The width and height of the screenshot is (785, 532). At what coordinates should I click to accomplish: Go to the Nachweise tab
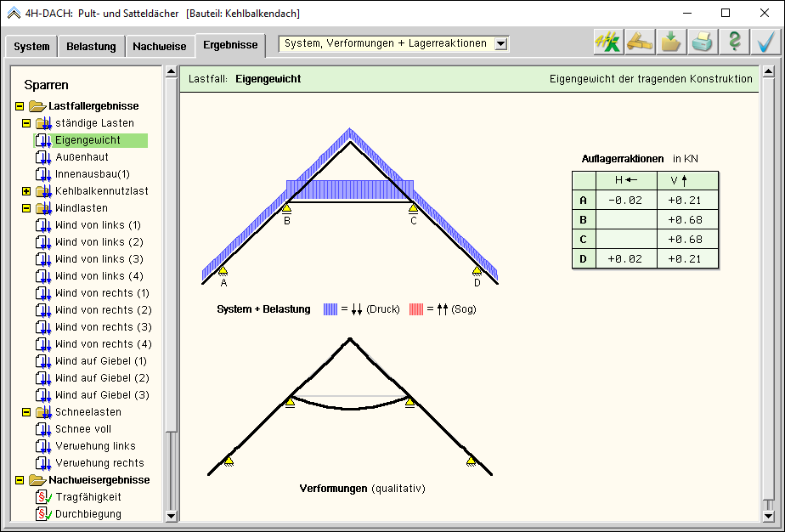(x=159, y=47)
